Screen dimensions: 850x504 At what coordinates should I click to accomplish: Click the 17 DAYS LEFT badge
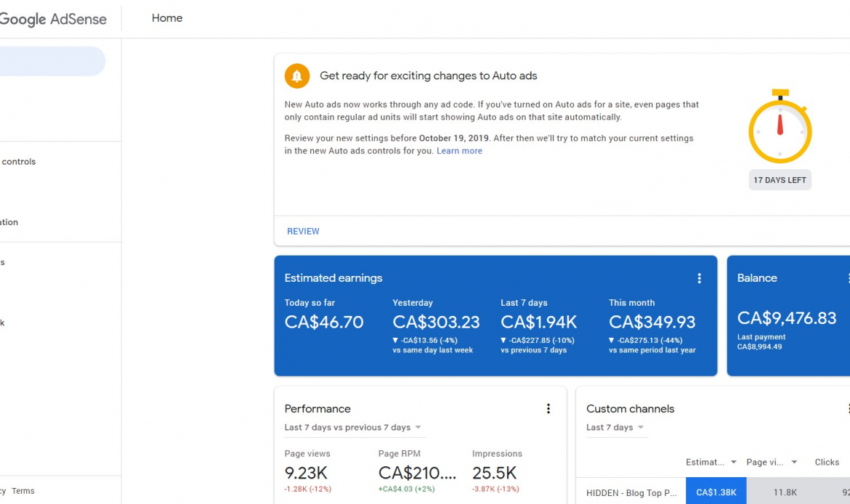[x=780, y=180]
